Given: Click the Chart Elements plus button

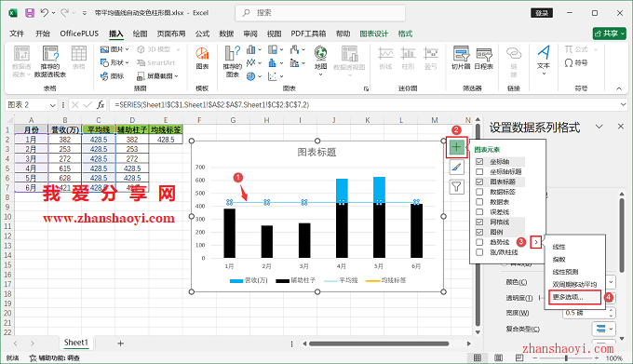Looking at the screenshot, I should coord(456,147).
